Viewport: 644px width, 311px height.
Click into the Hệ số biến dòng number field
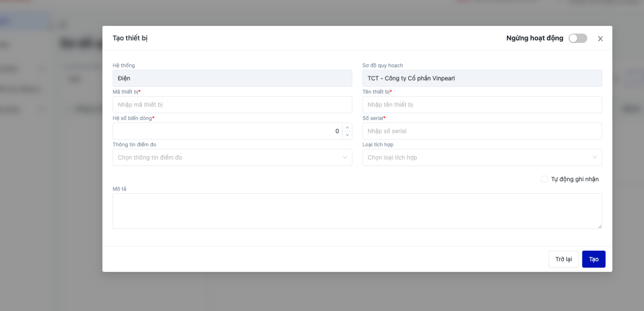pyautogui.click(x=227, y=131)
